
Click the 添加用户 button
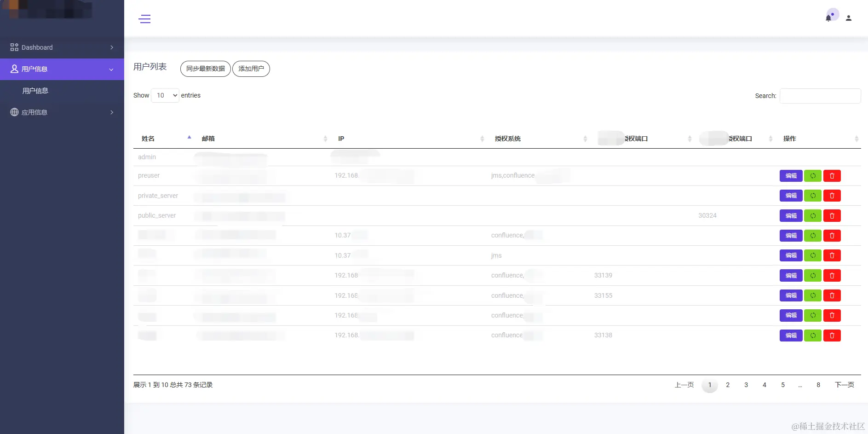point(251,69)
